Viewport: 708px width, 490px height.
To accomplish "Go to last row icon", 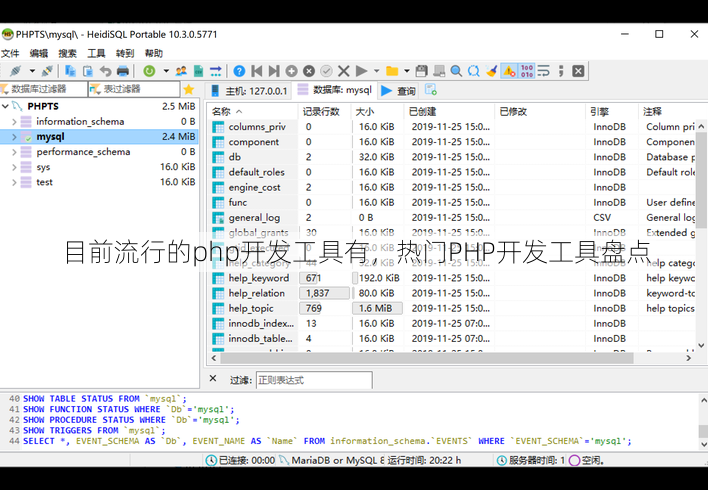I will click(274, 71).
